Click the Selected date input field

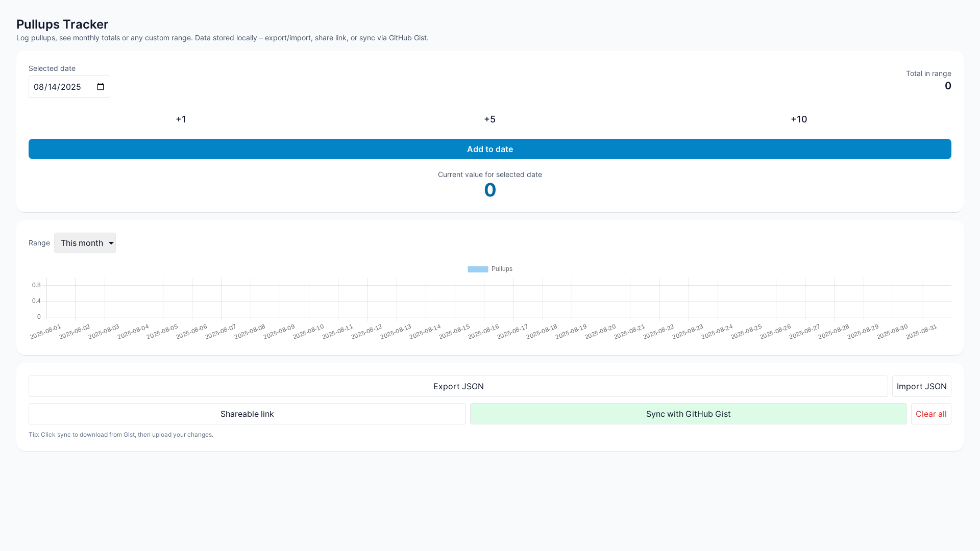(69, 87)
